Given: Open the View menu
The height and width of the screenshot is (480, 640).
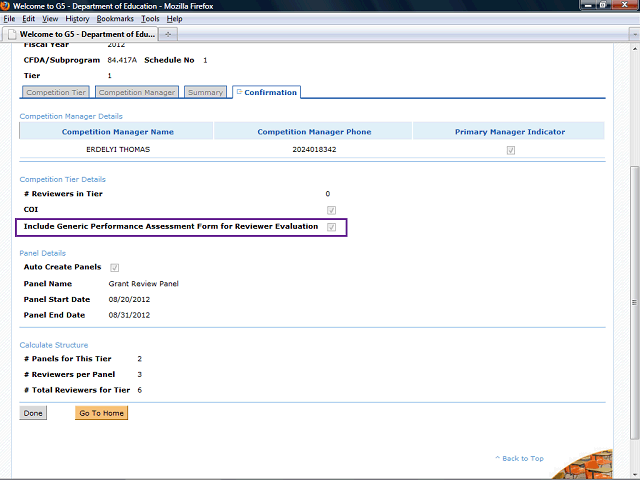Looking at the screenshot, I should click(50, 19).
